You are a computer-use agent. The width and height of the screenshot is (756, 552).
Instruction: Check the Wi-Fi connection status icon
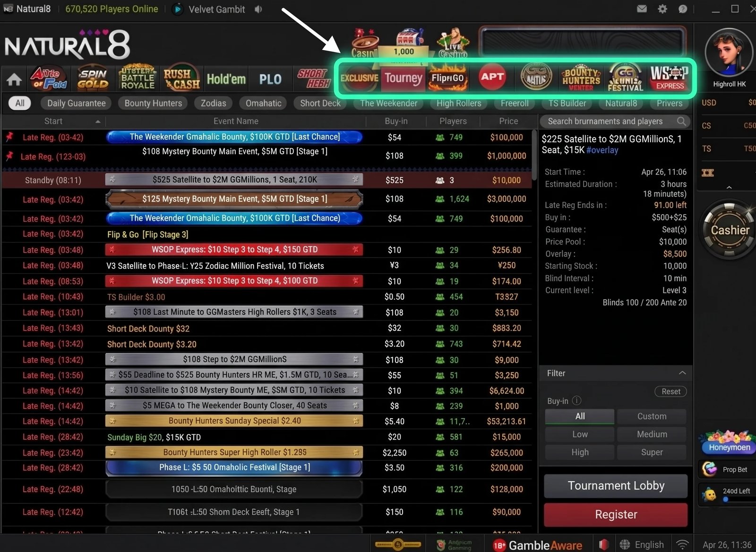click(x=682, y=545)
